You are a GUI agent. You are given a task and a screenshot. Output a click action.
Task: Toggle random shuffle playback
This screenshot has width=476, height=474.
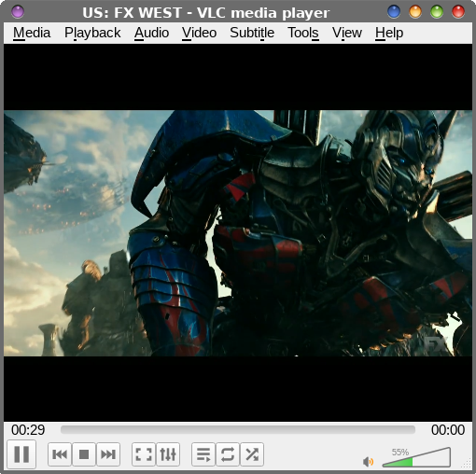252,454
